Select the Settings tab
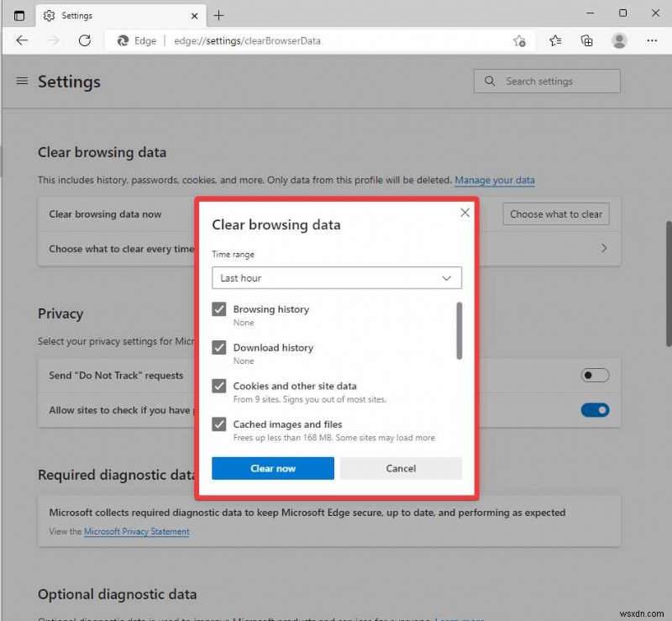Viewport: 672px width, 621px height. (121, 16)
